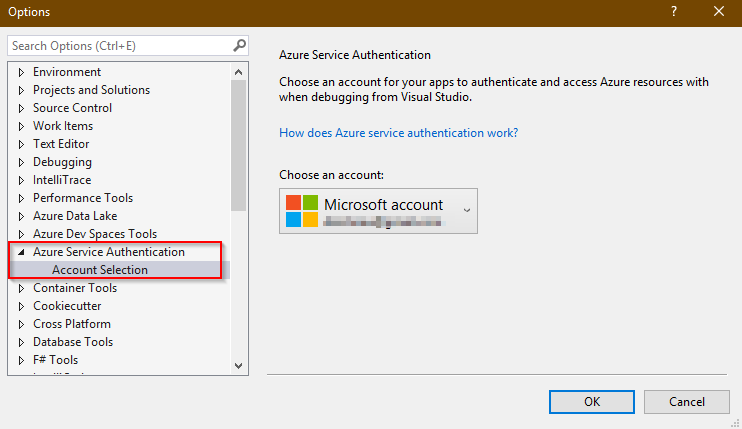The image size is (742, 429).
Task: Click the tree scrollbar up arrow
Action: coord(238,72)
